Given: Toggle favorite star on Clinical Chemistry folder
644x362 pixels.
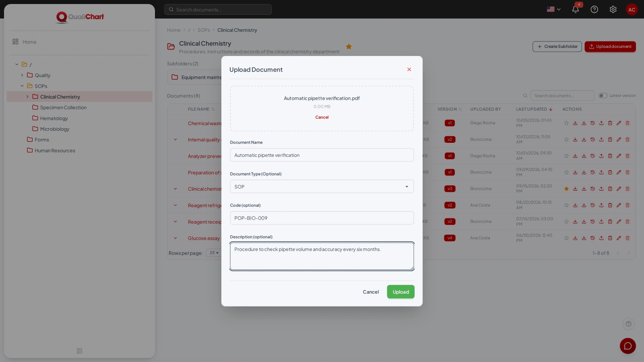Looking at the screenshot, I should tap(349, 47).
